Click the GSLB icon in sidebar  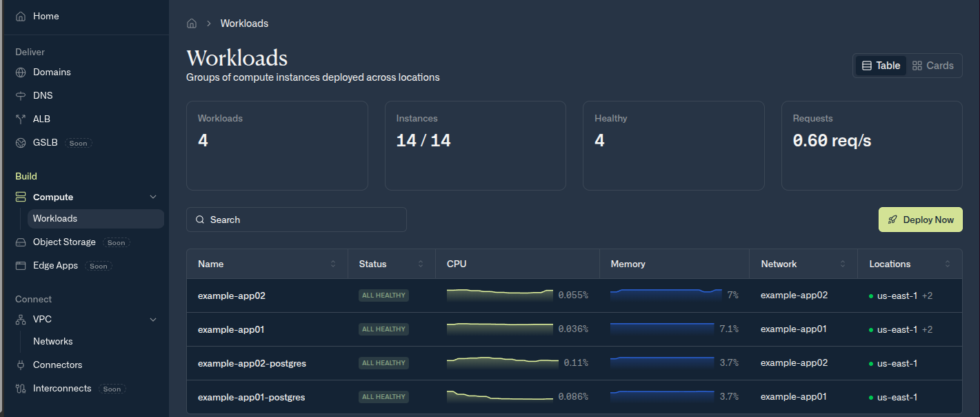coord(21,143)
